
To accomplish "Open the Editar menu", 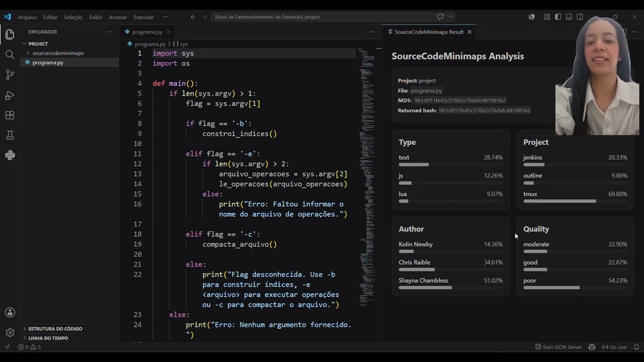I will pyautogui.click(x=50, y=17).
